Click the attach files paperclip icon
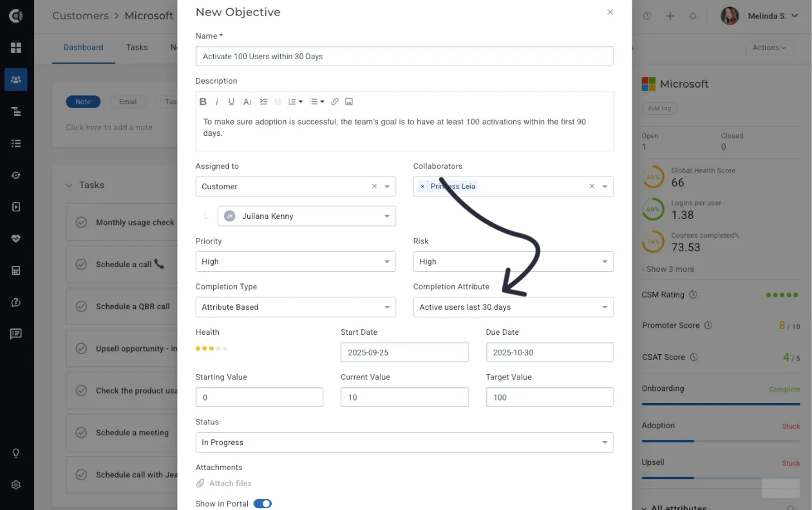 coord(200,484)
